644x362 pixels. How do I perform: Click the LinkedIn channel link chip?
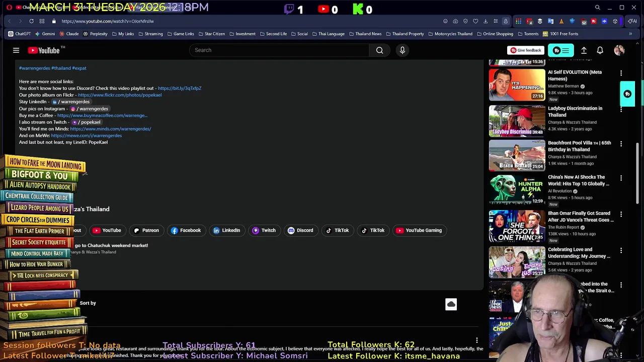(226, 230)
